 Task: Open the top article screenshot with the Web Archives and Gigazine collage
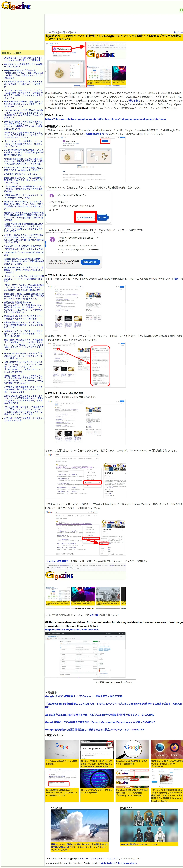pos(86,64)
